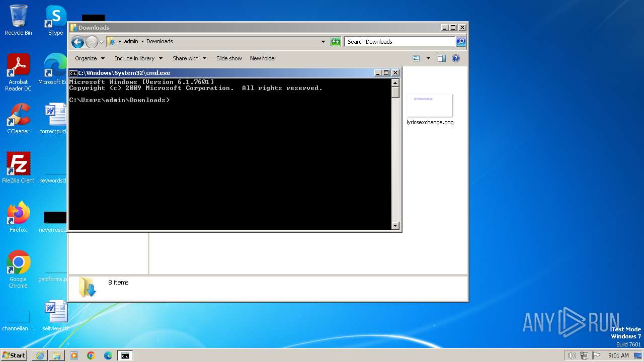Click Search Downloads input field
Viewport: 644px width, 362px height.
[400, 42]
